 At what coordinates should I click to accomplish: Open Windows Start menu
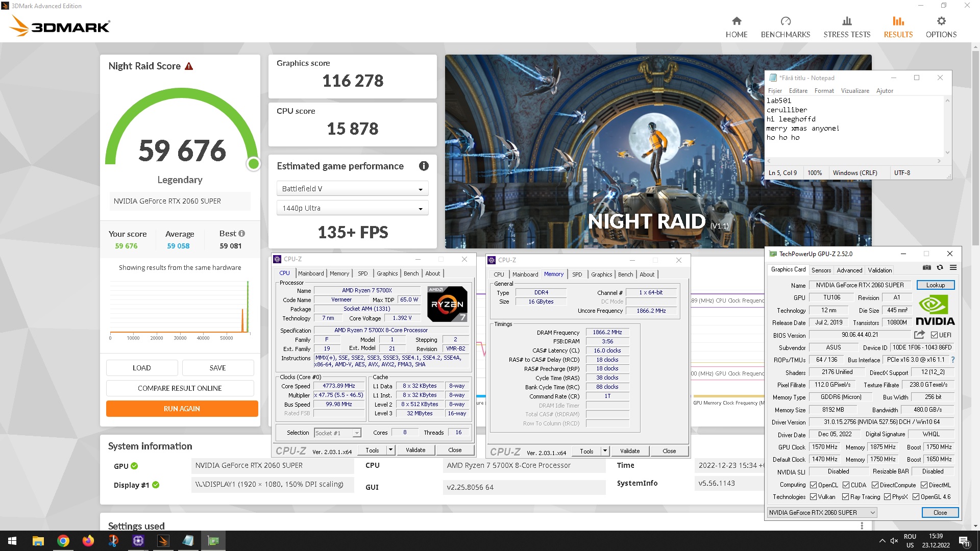[x=12, y=541]
